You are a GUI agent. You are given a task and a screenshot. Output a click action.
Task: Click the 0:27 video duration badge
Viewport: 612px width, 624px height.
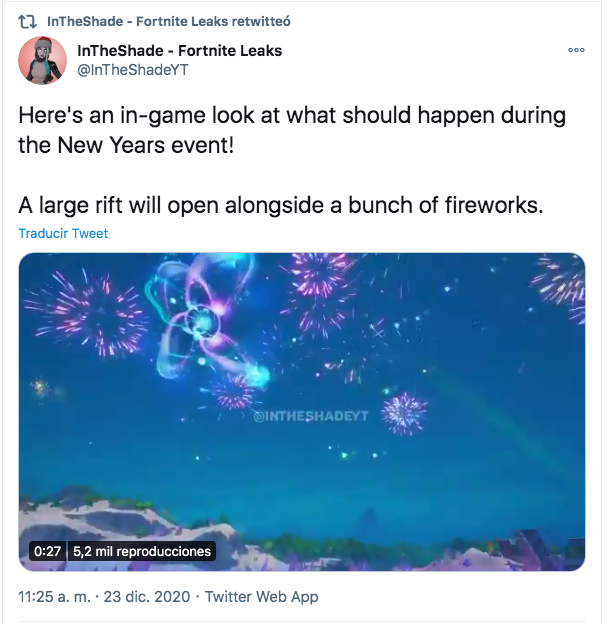pos(47,551)
